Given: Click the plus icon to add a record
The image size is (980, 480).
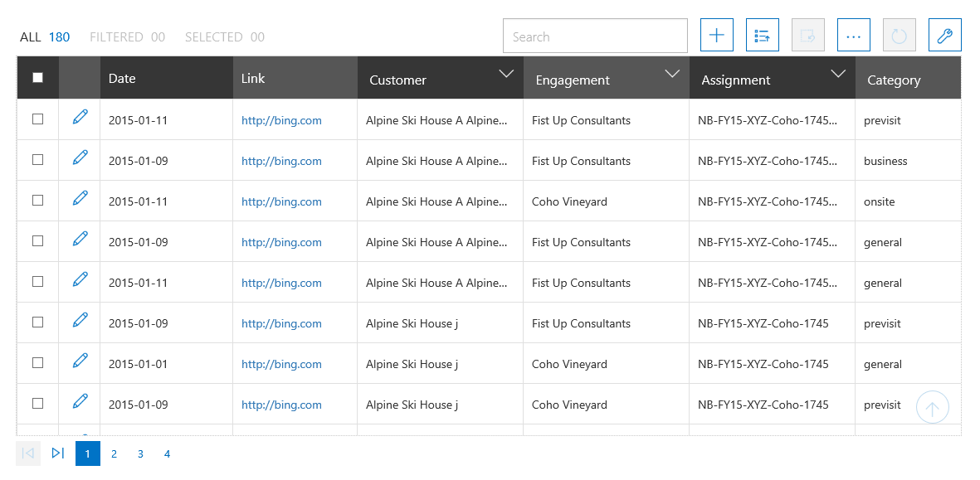Looking at the screenshot, I should [716, 35].
